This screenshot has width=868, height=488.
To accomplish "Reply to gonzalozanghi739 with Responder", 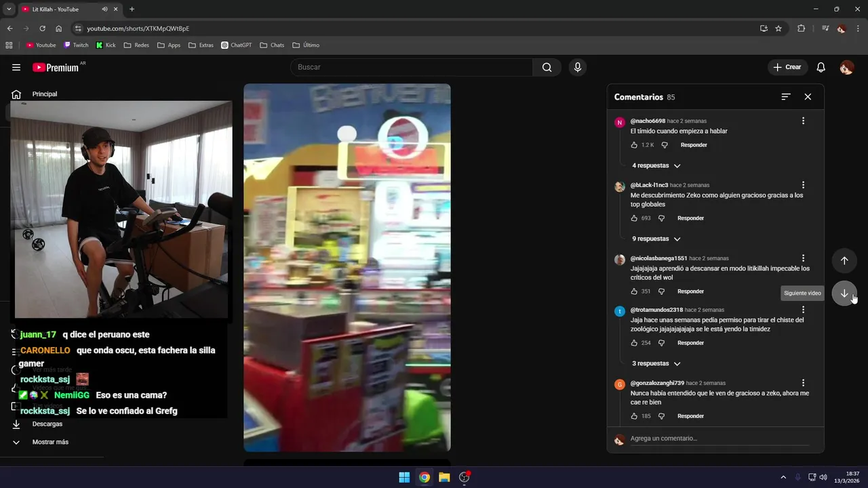I will pos(690,416).
